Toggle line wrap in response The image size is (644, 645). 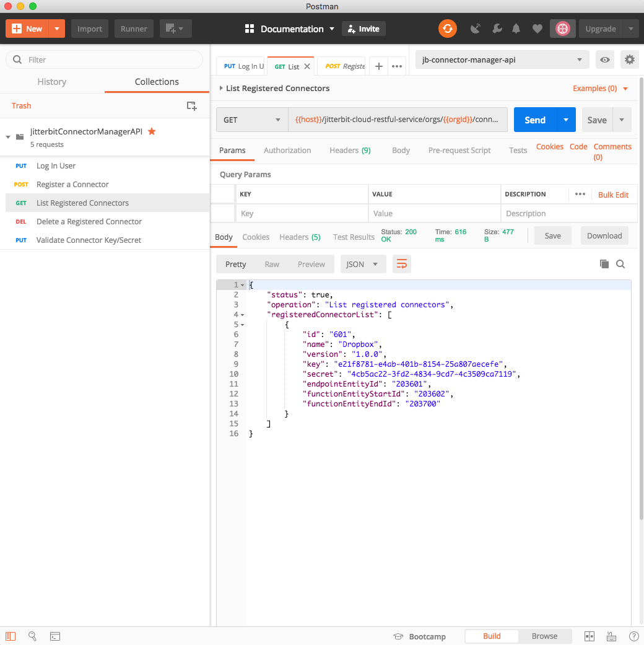pyautogui.click(x=402, y=264)
